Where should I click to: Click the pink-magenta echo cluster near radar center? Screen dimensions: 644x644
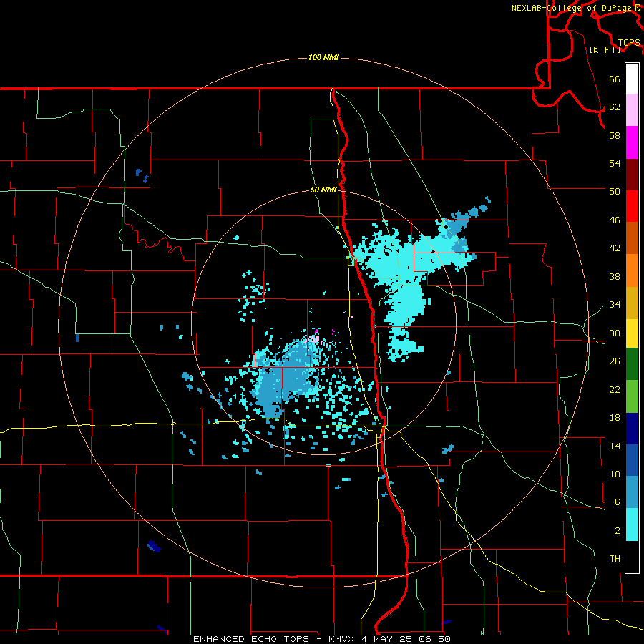314,338
